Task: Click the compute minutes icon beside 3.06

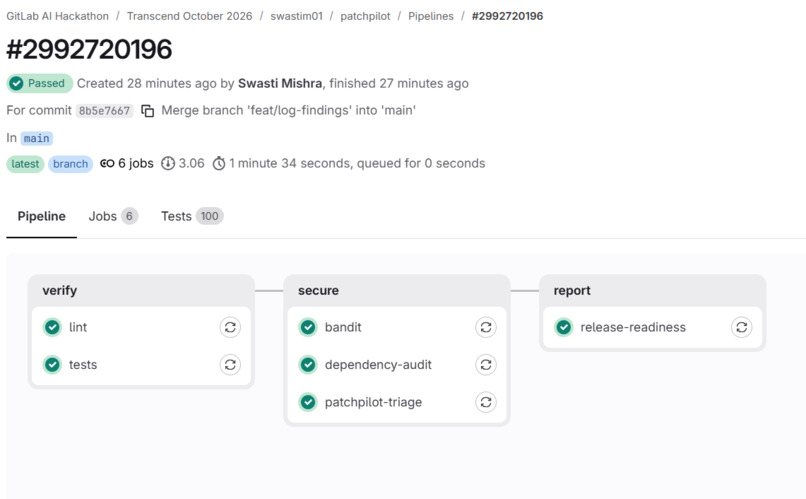Action: [168, 163]
